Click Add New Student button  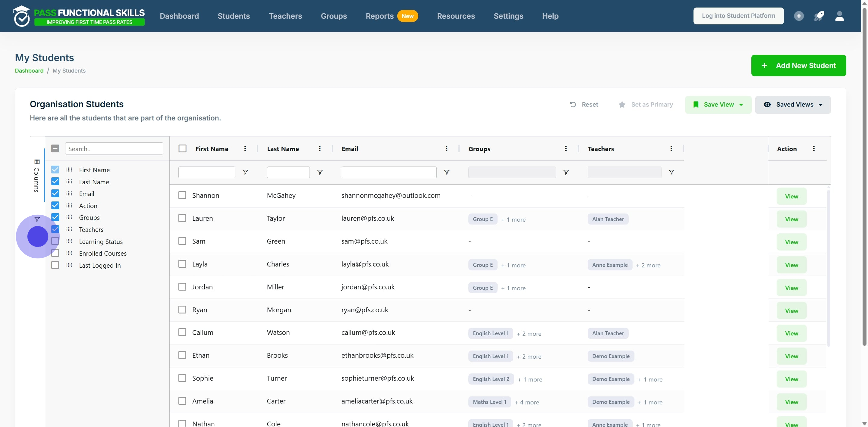(798, 65)
